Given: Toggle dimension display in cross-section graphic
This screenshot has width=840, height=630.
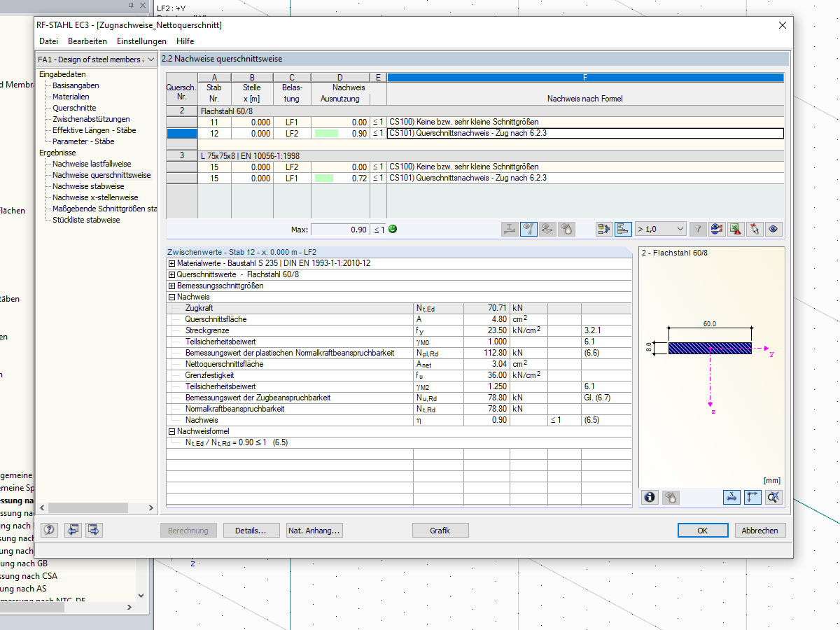Looking at the screenshot, I should point(731,497).
